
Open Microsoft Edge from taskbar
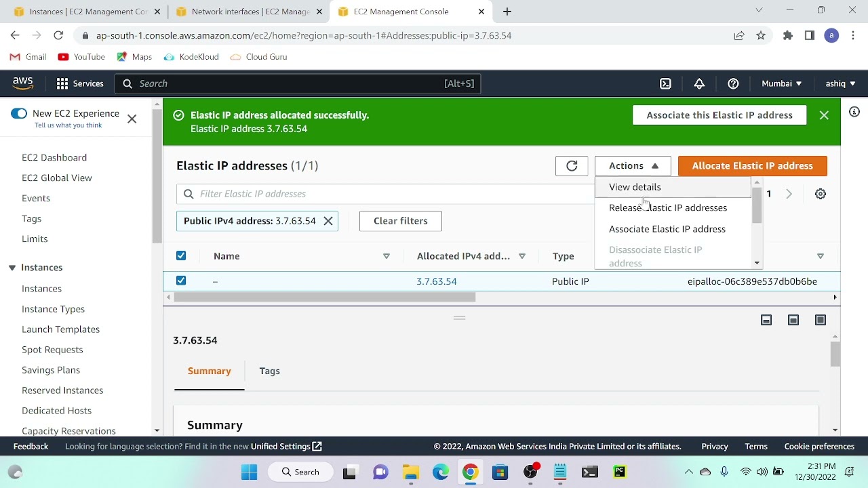coord(441,472)
